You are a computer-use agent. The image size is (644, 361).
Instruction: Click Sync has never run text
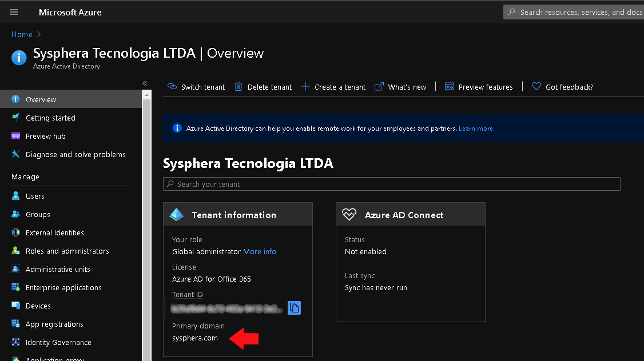coord(376,287)
